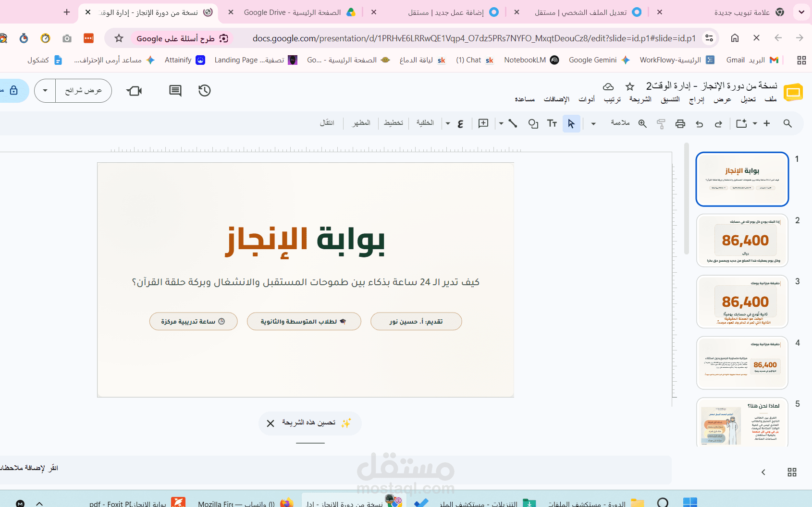Switch to grid view at filmstrip bottom
The width and height of the screenshot is (812, 507).
(x=792, y=472)
